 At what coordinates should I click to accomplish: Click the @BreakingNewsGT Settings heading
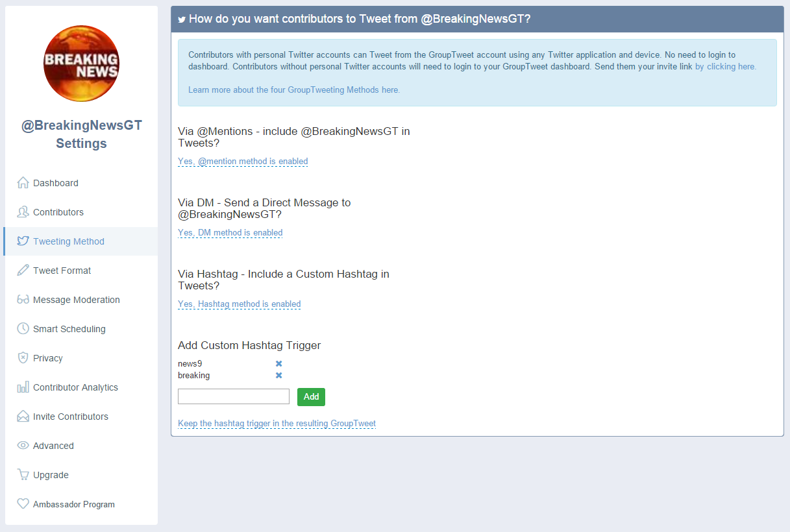[x=81, y=134]
